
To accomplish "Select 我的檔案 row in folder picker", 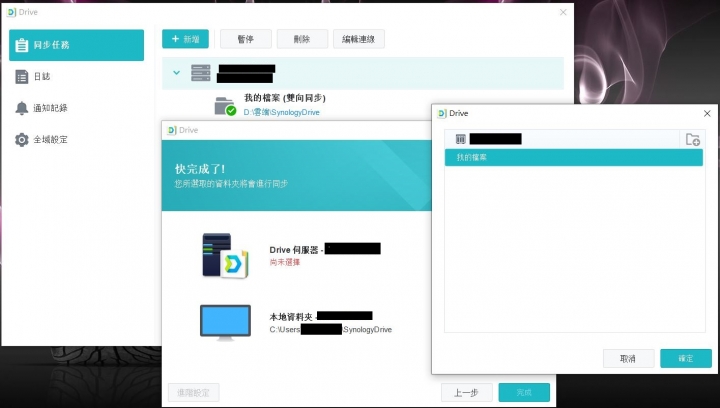I will pos(574,157).
